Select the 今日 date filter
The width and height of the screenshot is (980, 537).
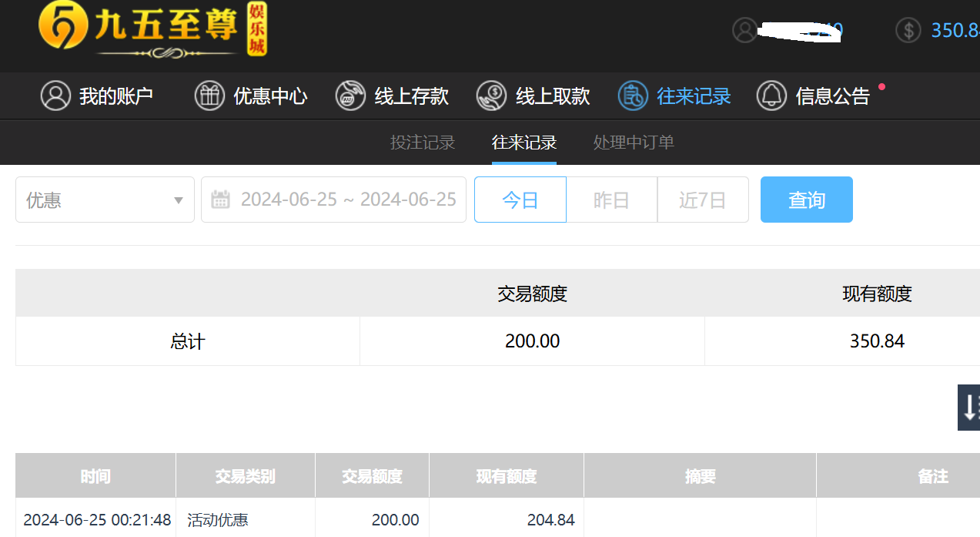pos(520,200)
